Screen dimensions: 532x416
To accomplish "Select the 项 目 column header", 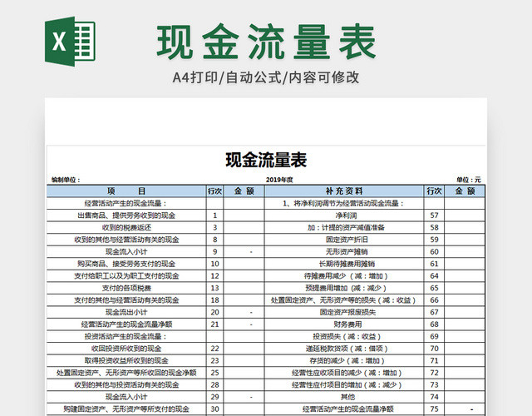I will [126, 191].
